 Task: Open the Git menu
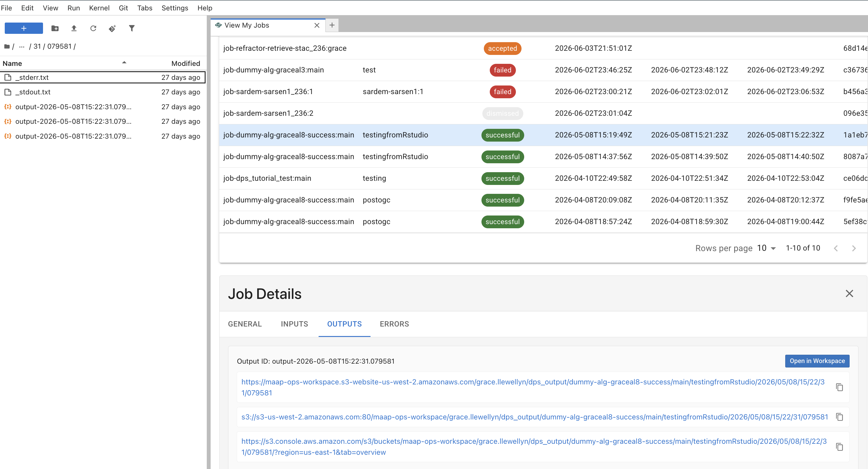pyautogui.click(x=123, y=8)
